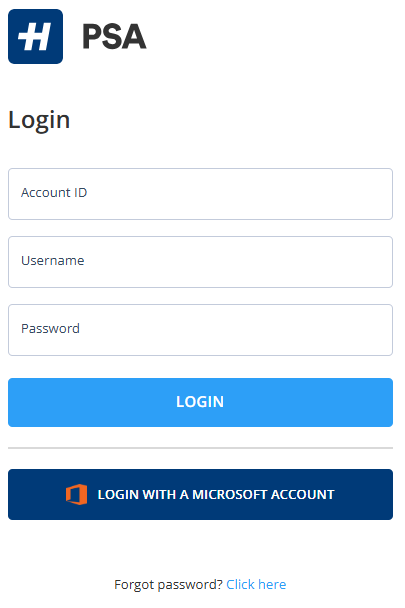Click the LOGIN text on light blue button
This screenshot has width=405, height=608.
pyautogui.click(x=200, y=402)
